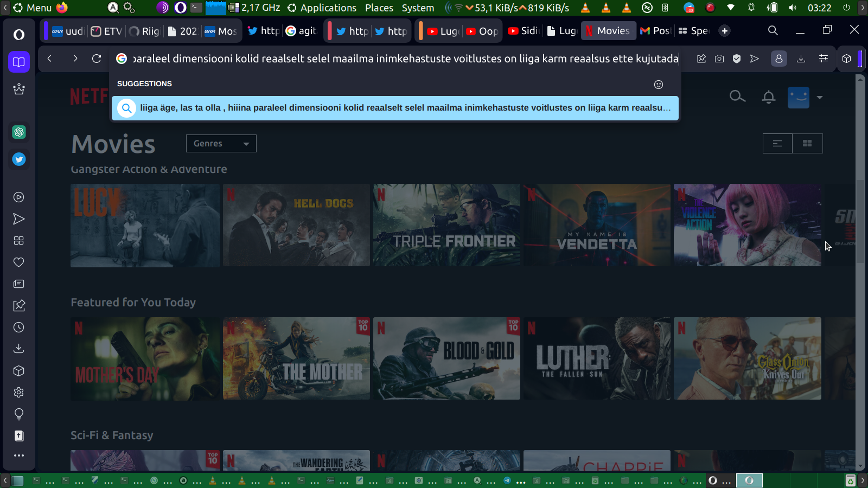Click the crown icon in the sidebar
The height and width of the screenshot is (488, 868).
pyautogui.click(x=19, y=89)
